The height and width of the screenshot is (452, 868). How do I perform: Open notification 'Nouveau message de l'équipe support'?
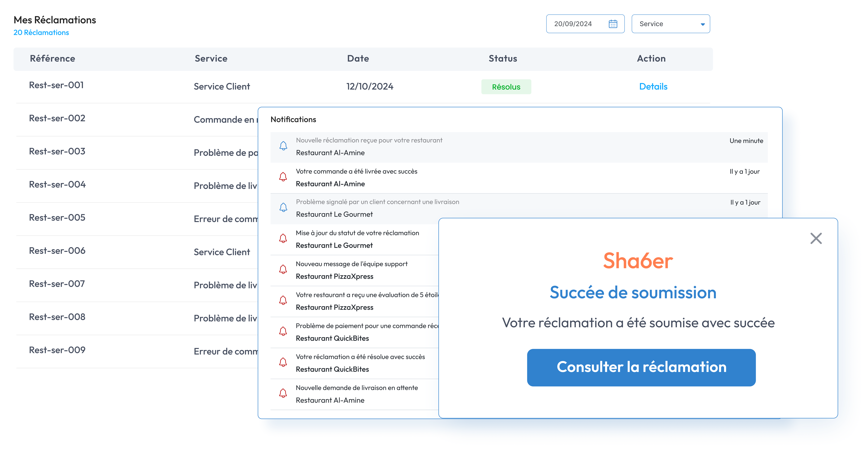click(x=355, y=271)
